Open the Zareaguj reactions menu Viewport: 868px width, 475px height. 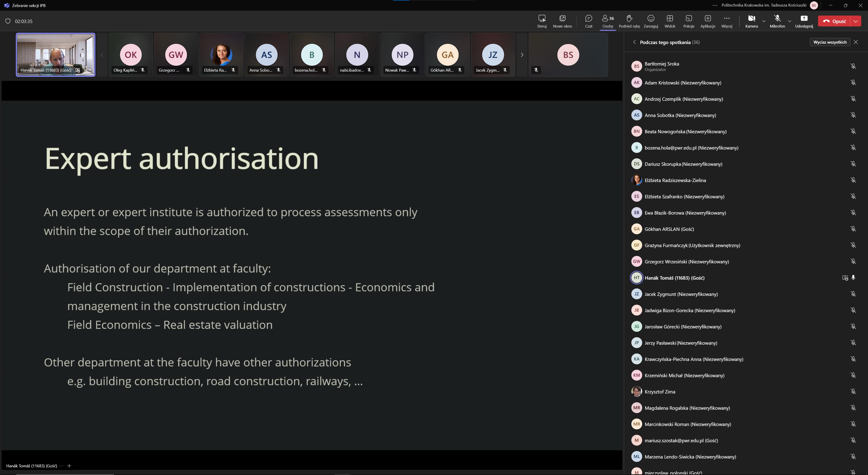pos(650,21)
